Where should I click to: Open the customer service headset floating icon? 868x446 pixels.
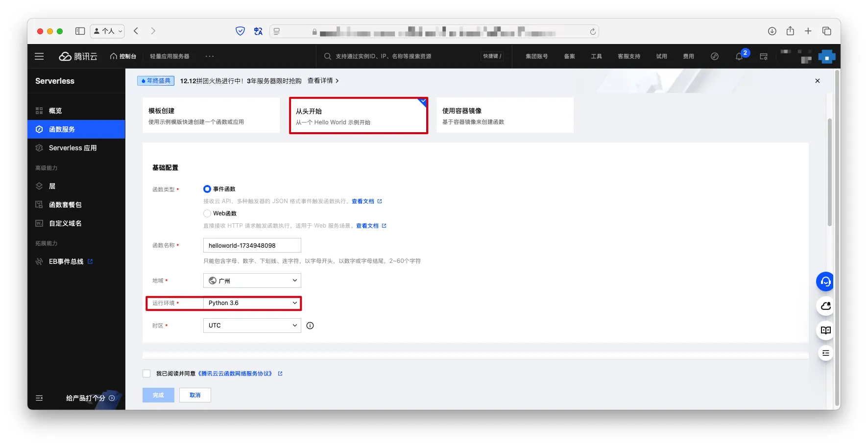click(x=825, y=282)
